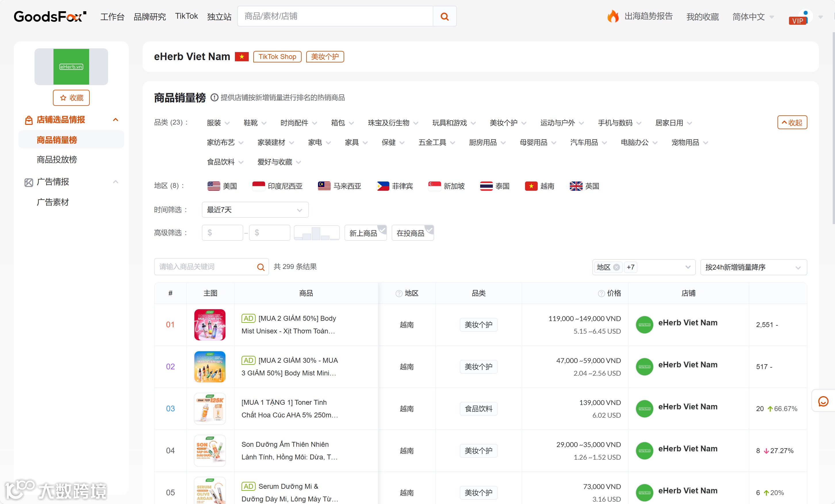Click the 地区 column help icon
Image resolution: width=835 pixels, height=504 pixels.
[x=399, y=293]
